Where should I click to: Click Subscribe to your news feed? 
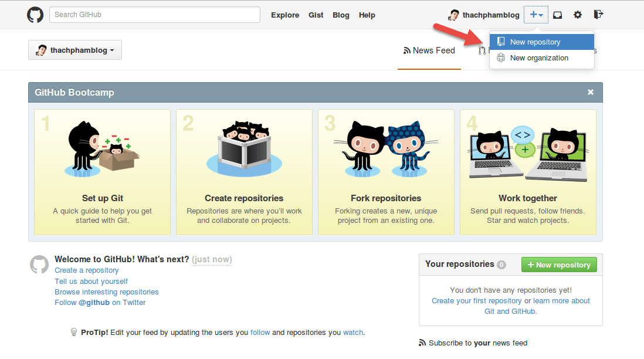coord(478,343)
